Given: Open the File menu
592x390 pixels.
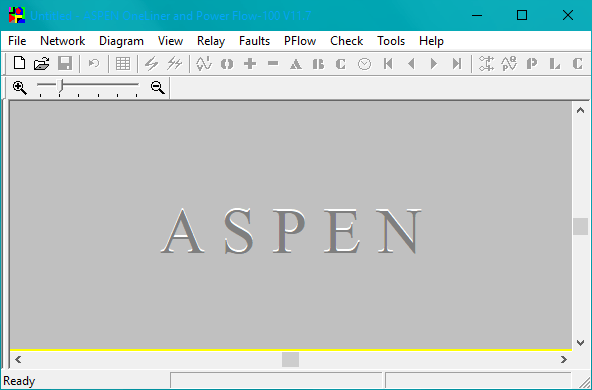Looking at the screenshot, I should tap(17, 41).
